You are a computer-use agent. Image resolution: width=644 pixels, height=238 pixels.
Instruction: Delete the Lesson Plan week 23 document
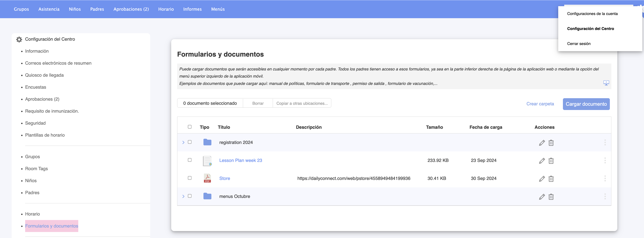pos(551,161)
